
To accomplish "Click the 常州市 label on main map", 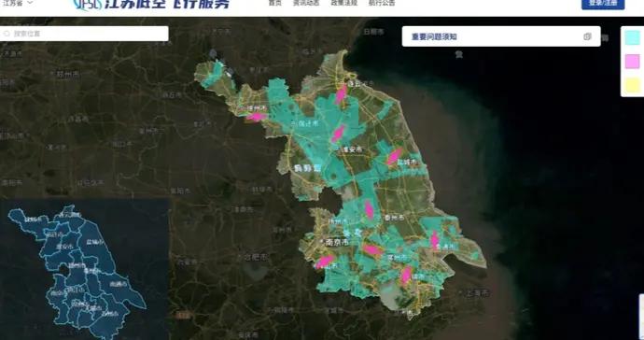I will pyautogui.click(x=397, y=258).
